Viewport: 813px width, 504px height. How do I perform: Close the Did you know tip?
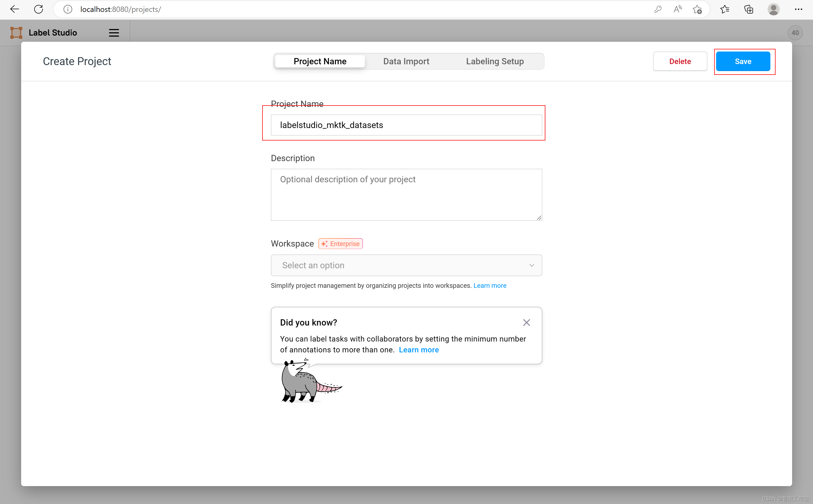point(526,322)
